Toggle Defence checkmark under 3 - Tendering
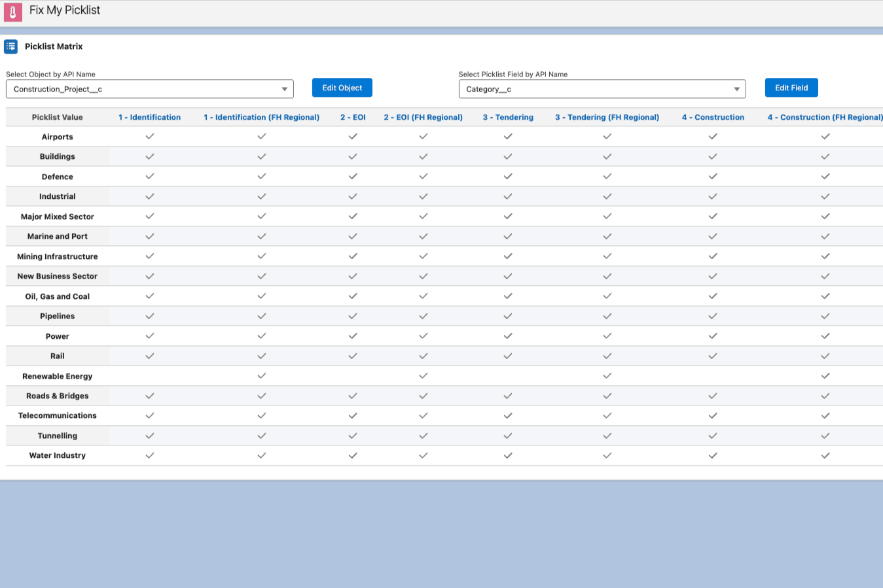 508,176
